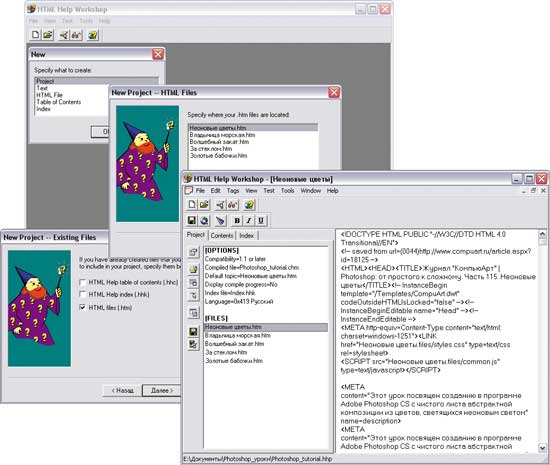Screen dimensions: 550x465
Task: Enable HTML Help index (.hhk) checkbox
Action: (82, 294)
